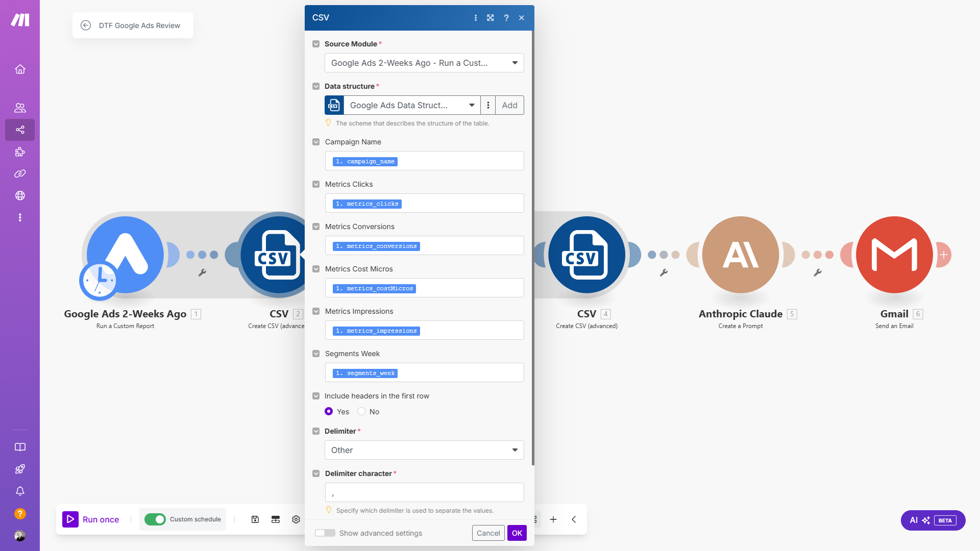Select the Anthropic Claude module
Viewport: 980px width, 551px height.
click(741, 255)
